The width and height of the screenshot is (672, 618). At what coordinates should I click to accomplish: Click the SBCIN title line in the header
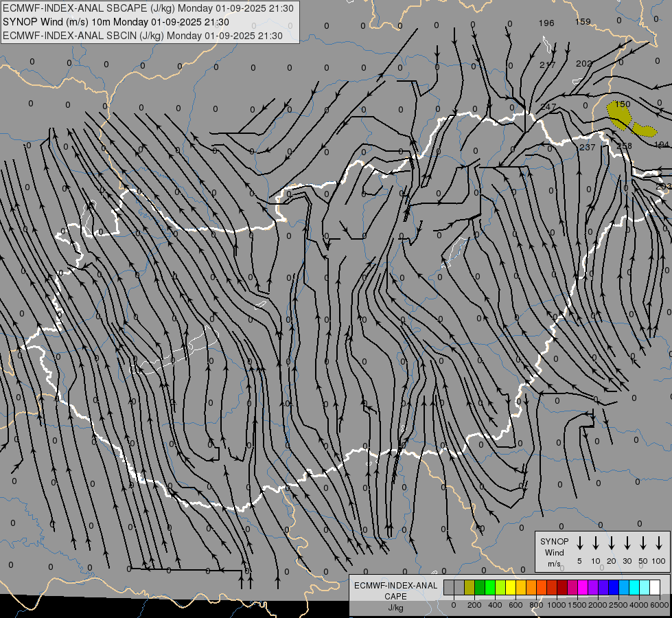pyautogui.click(x=143, y=36)
